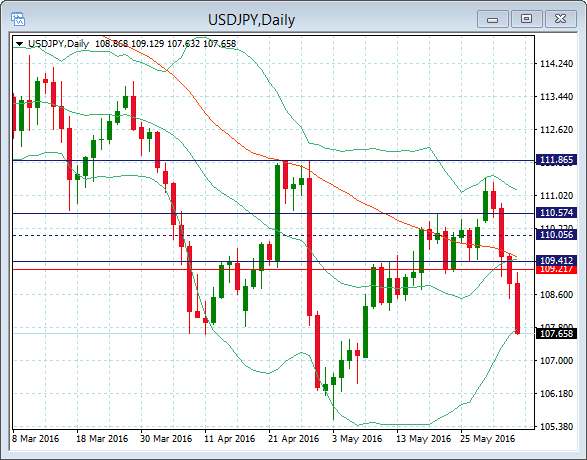Screen dimensions: 587x460
Task: Click the 108.600 price axis value
Action: [556, 295]
